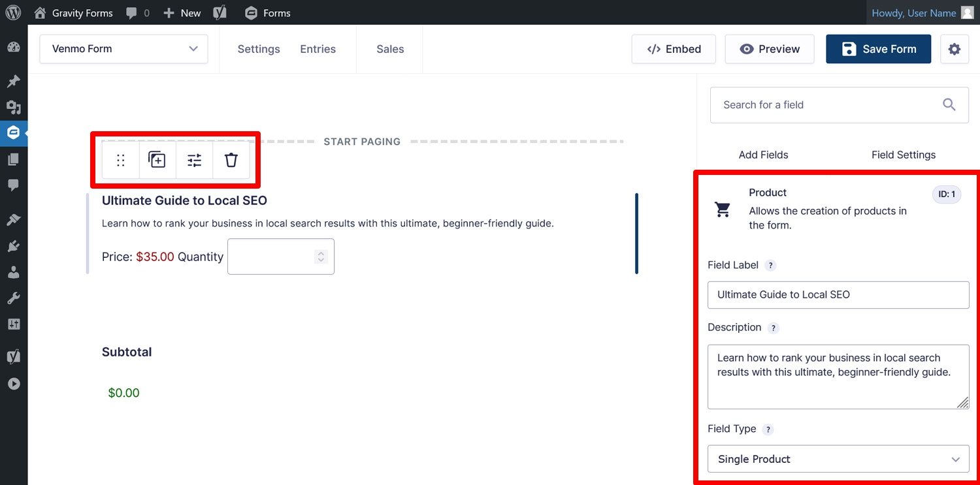Open Description help tooltip

point(774,328)
